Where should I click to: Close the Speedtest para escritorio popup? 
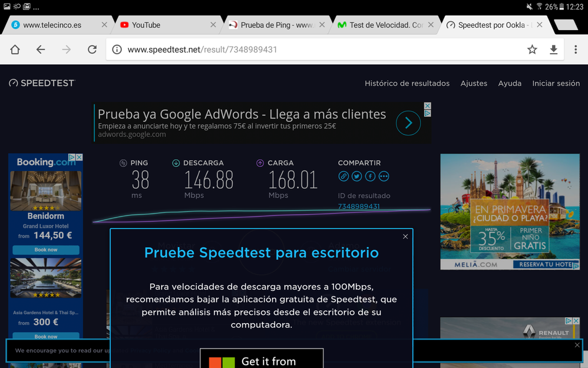click(x=405, y=236)
